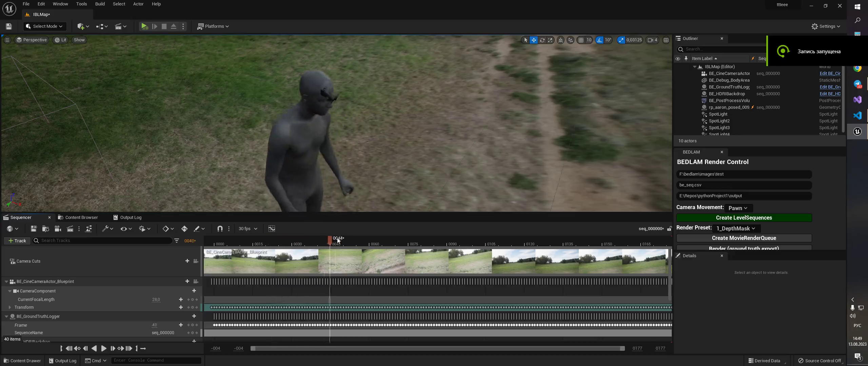Viewport: 868px width, 366px height.
Task: Collapse the BE_GroundTruthLogger track
Action: coord(6,317)
